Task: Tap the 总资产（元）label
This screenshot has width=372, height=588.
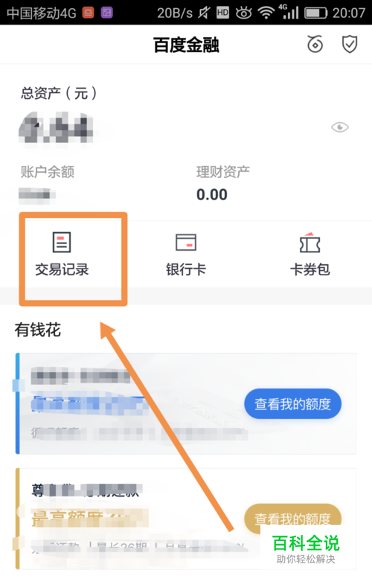Action: point(60,93)
